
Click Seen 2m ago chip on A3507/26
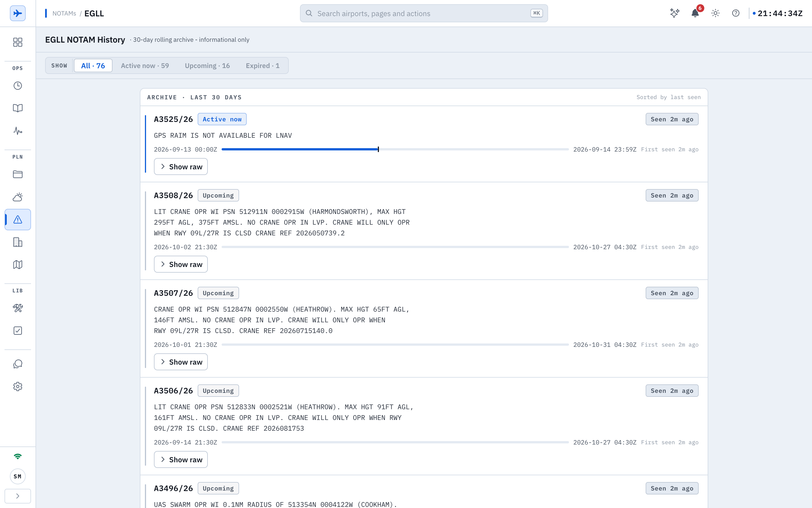[x=672, y=293]
